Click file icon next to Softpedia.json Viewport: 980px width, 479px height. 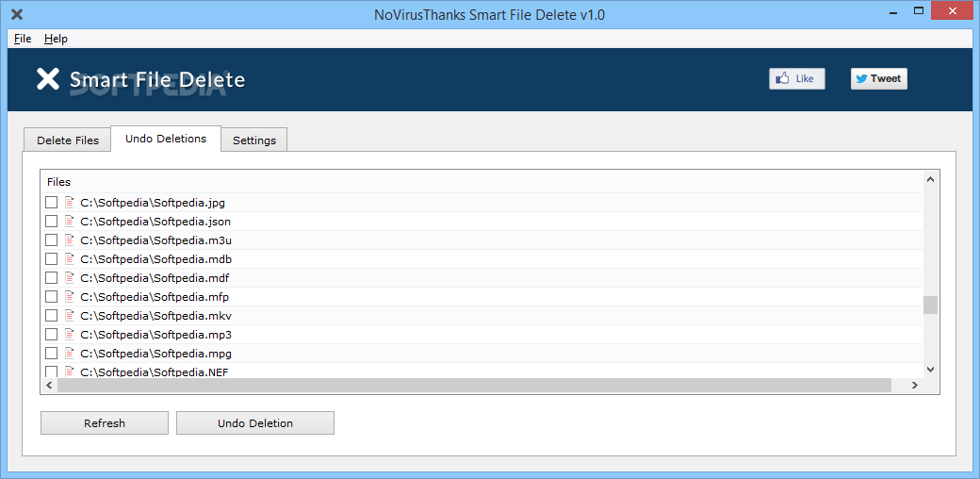(70, 222)
